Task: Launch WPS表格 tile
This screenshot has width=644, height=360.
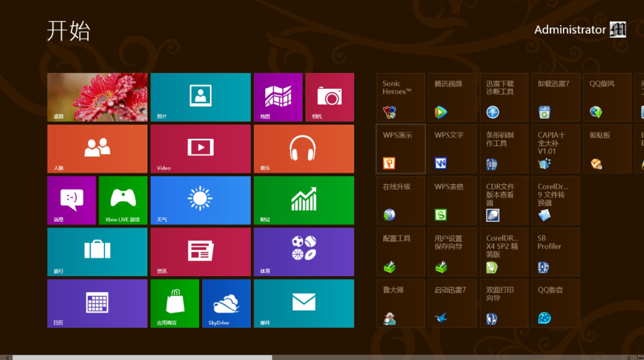Action: point(453,200)
